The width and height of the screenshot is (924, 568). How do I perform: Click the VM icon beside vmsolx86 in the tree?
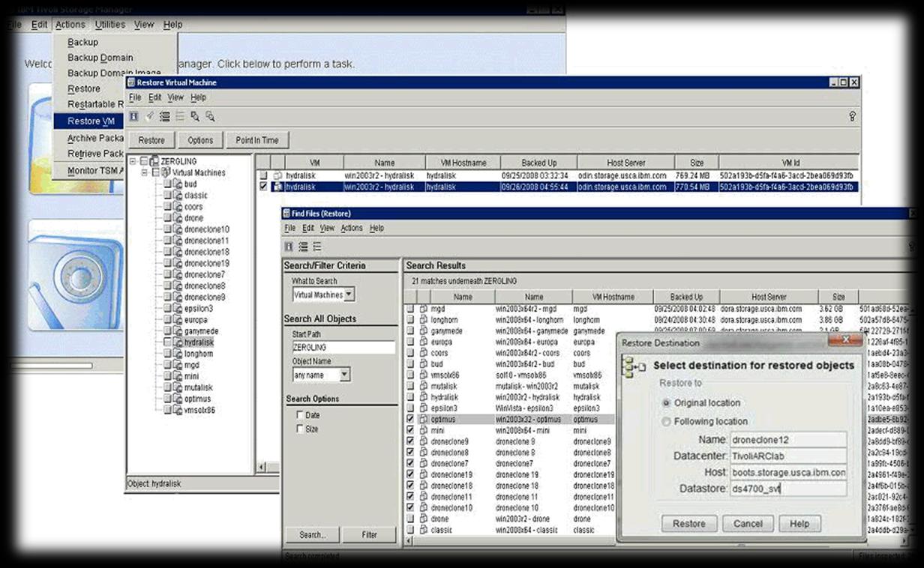178,410
